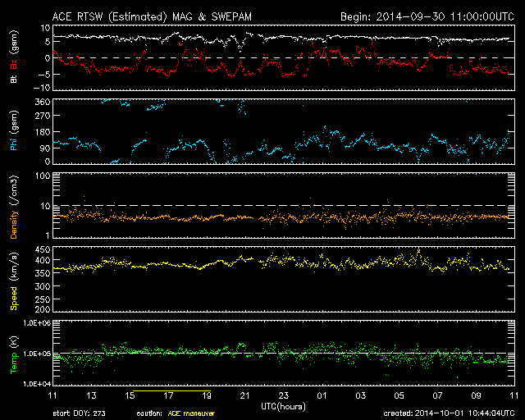525x420 pixels.
Task: Click the 23 hour tick label
Action: [x=284, y=396]
